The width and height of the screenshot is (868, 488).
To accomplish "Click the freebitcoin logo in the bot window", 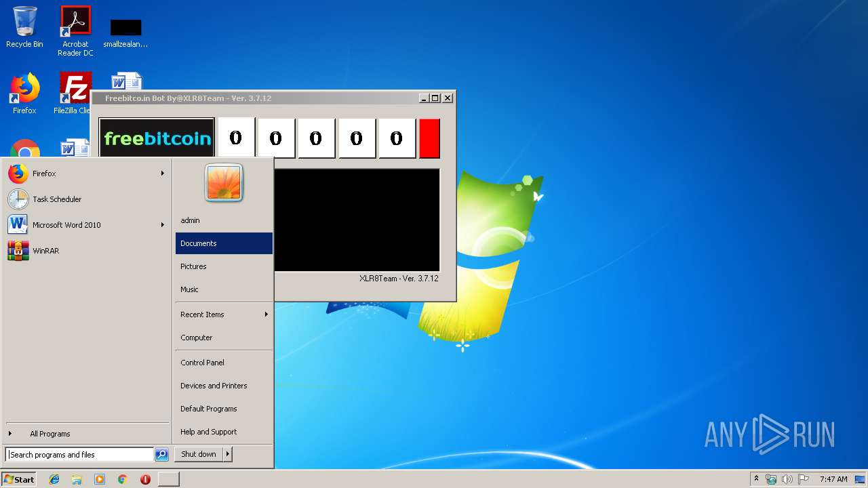I will pyautogui.click(x=157, y=138).
